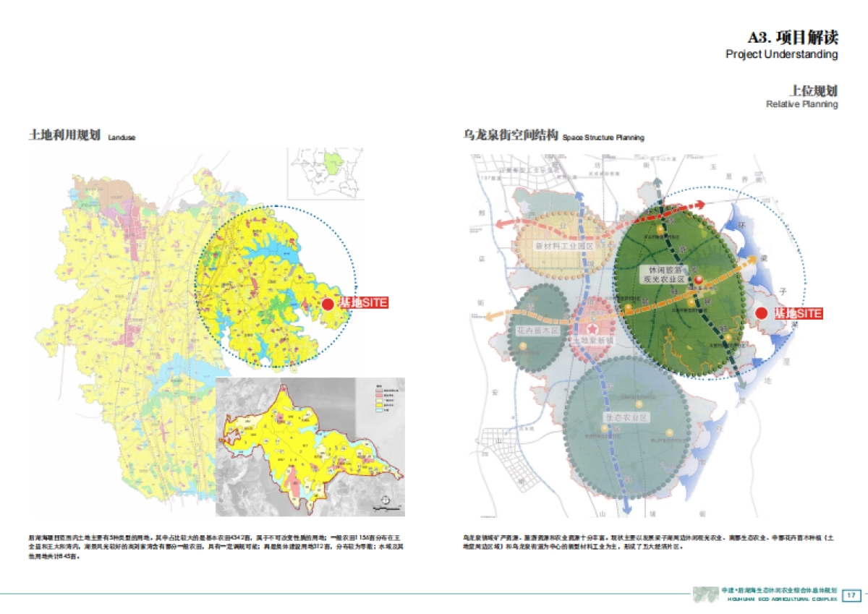Click the compass icon in the inset satellite map
This screenshot has width=868, height=614.
385,500
